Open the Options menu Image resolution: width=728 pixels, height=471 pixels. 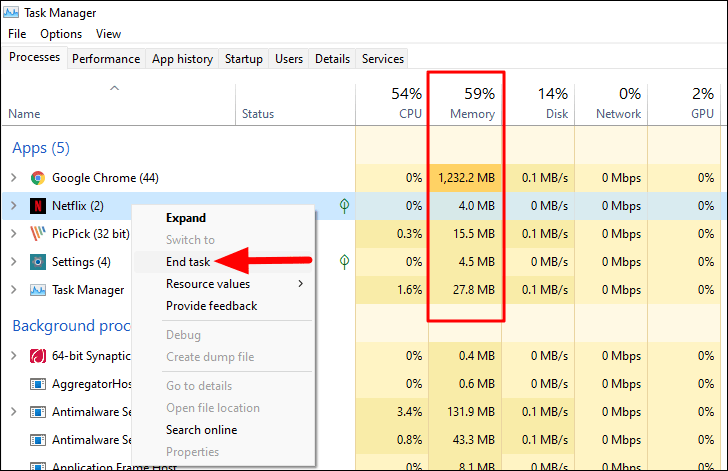click(x=61, y=34)
